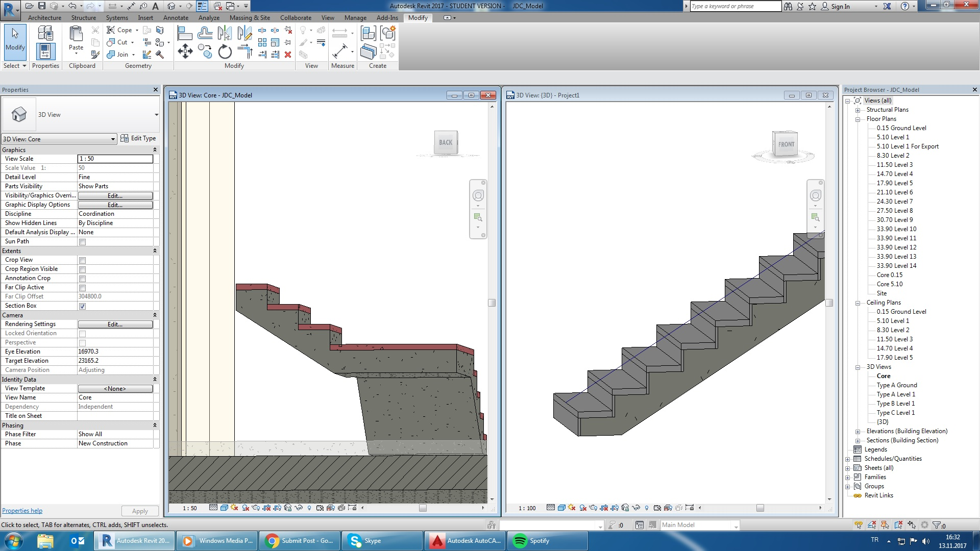
Task: Click the red Delete icon
Action: click(x=288, y=54)
